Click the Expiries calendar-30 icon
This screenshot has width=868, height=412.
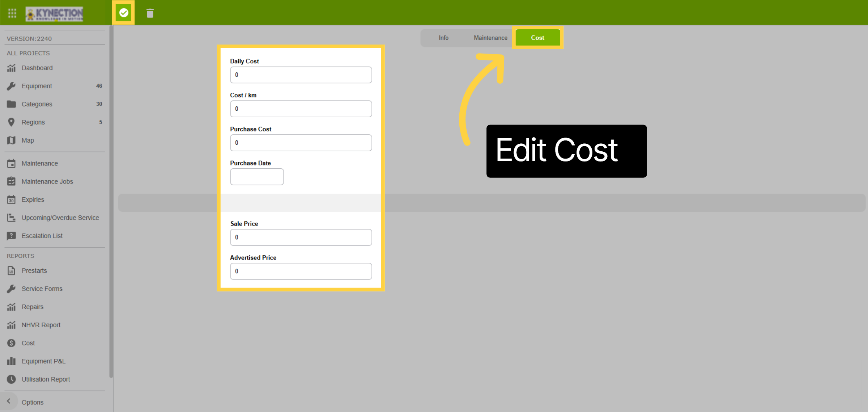12,200
